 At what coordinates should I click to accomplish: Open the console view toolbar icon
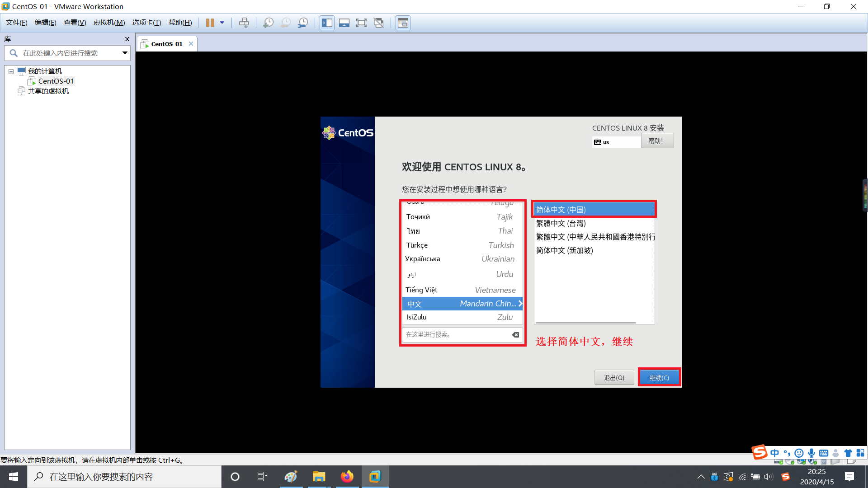tap(403, 23)
